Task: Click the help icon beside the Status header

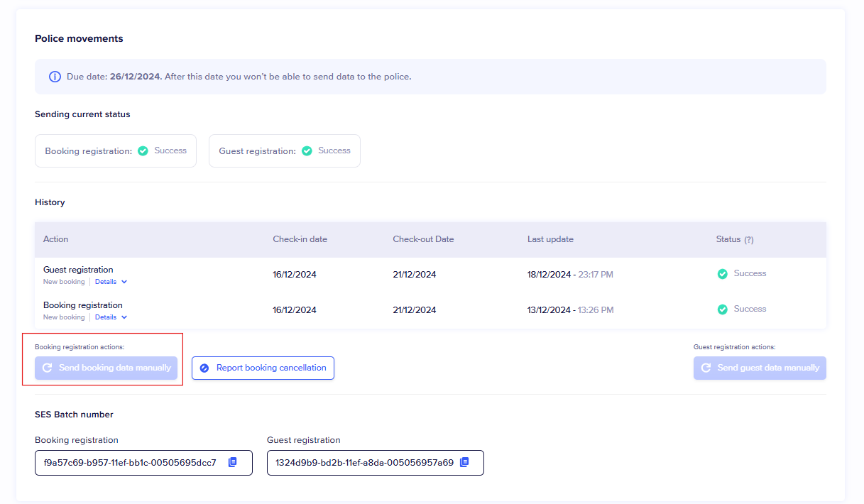Action: [x=748, y=240]
